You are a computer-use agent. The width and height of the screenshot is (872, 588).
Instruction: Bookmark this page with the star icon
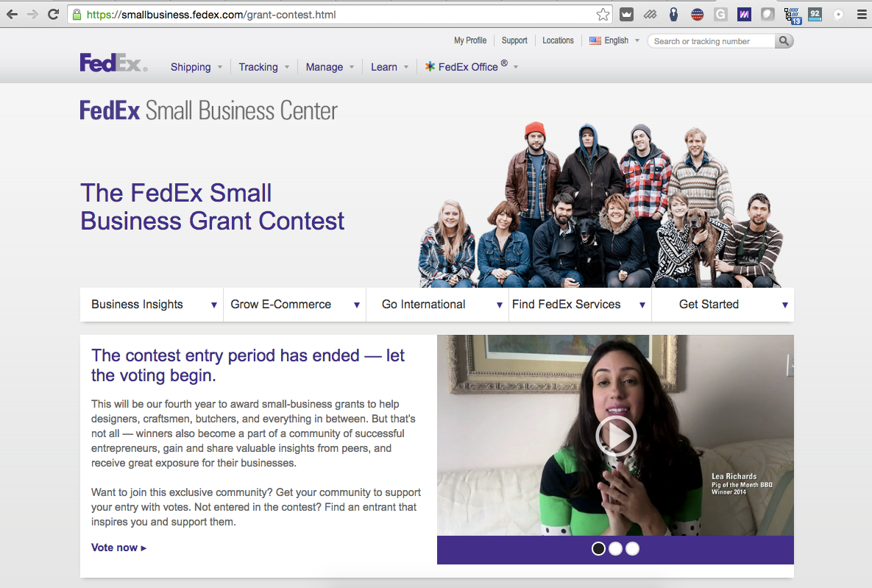[603, 15]
